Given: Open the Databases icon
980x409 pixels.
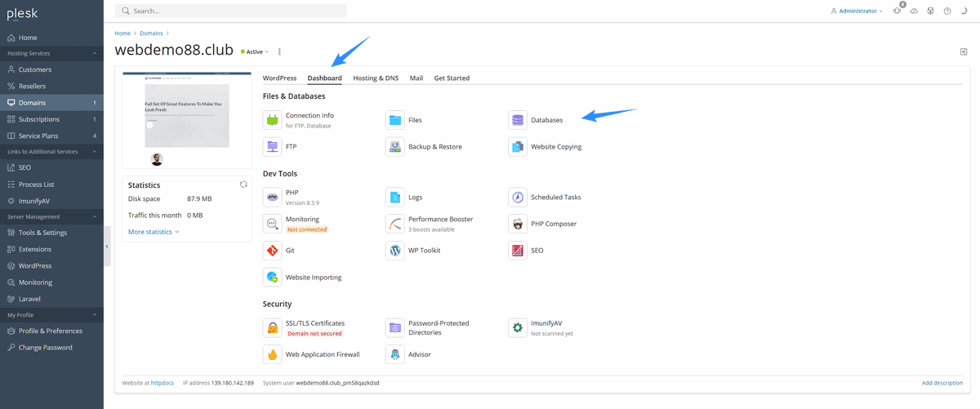Looking at the screenshot, I should [517, 120].
